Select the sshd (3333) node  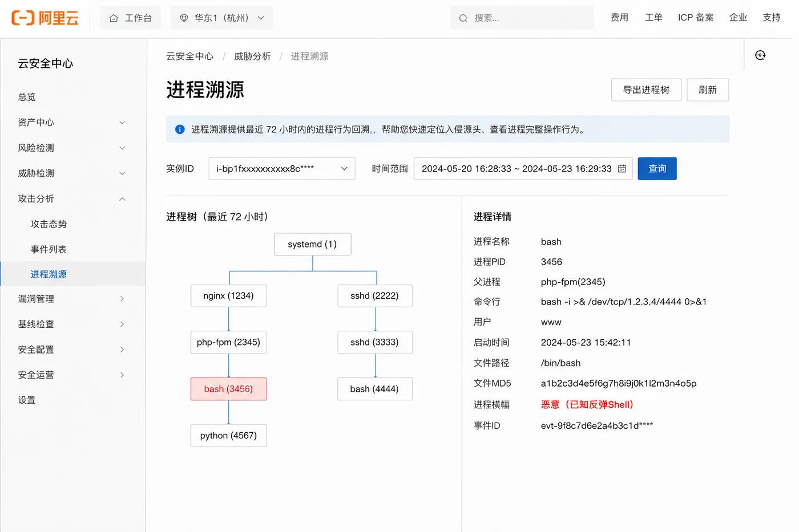coord(374,342)
